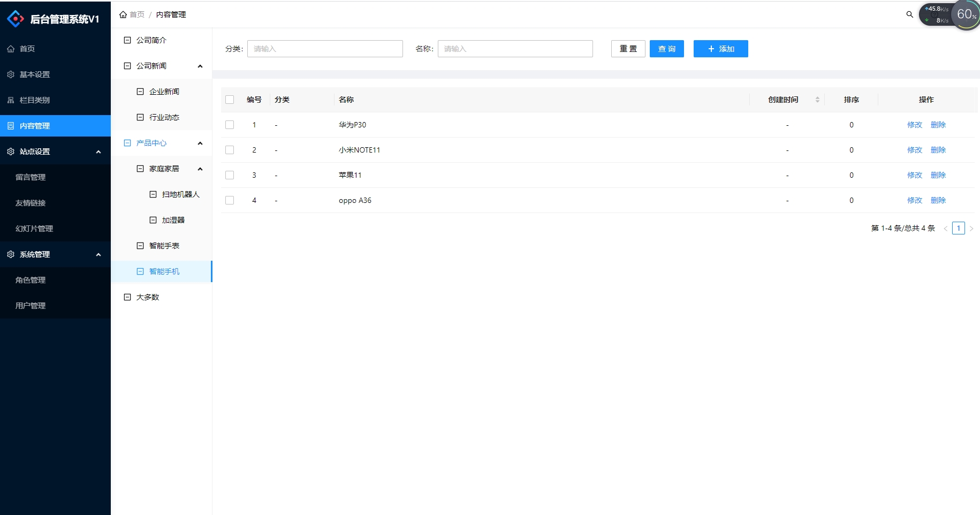Open the network speed monitor widget

click(936, 14)
